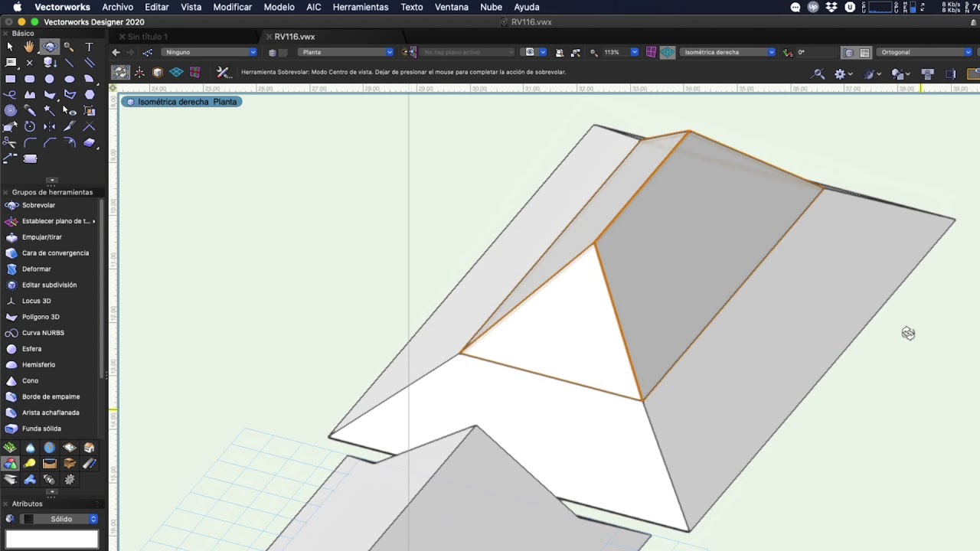Viewport: 980px width, 551px height.
Task: Select the Chamfer tool
Action: pos(50,143)
